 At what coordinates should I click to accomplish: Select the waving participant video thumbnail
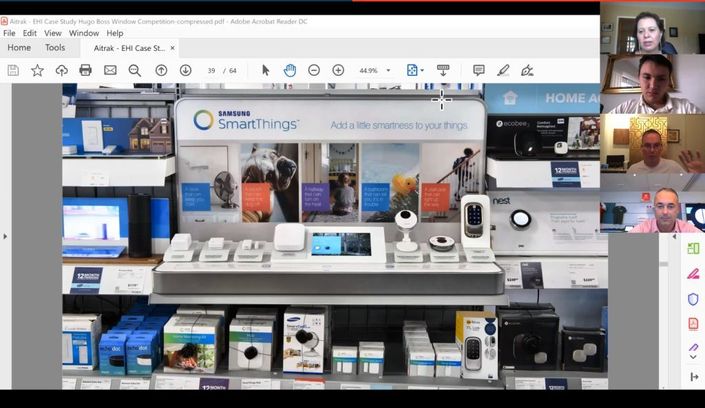(x=652, y=143)
